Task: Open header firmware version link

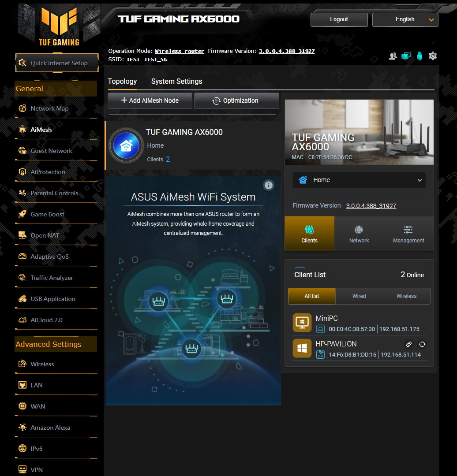Action: (287, 51)
